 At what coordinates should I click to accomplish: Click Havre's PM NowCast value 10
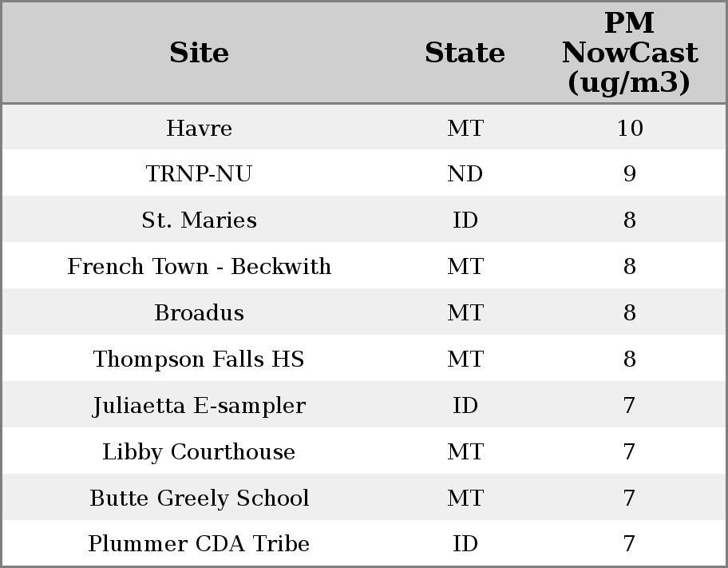[629, 128]
